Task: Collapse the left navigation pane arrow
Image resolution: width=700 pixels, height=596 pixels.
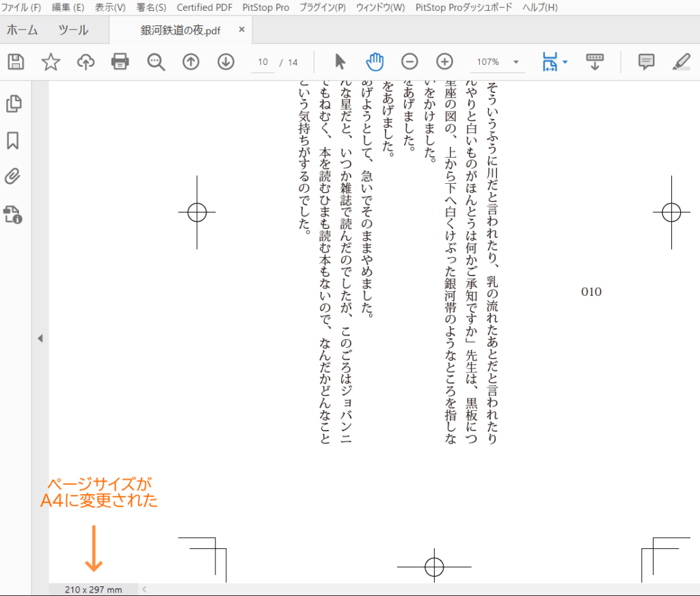Action: [x=40, y=338]
